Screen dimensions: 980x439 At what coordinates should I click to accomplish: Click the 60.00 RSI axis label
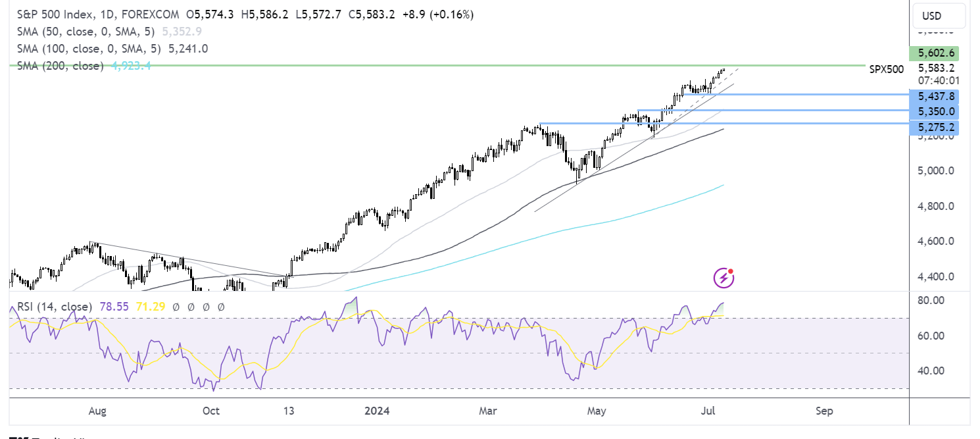click(x=932, y=336)
